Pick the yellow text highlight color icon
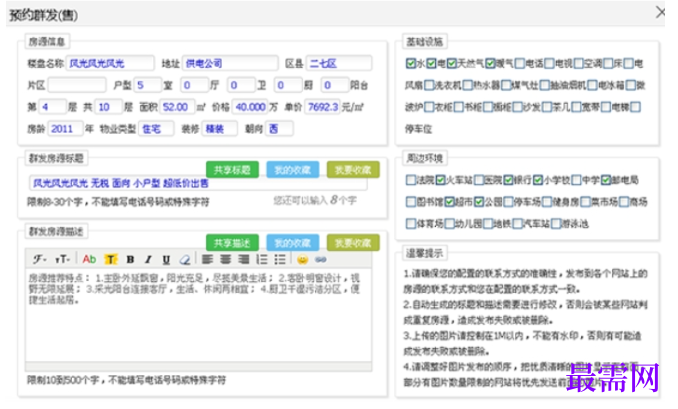 pyautogui.click(x=111, y=259)
